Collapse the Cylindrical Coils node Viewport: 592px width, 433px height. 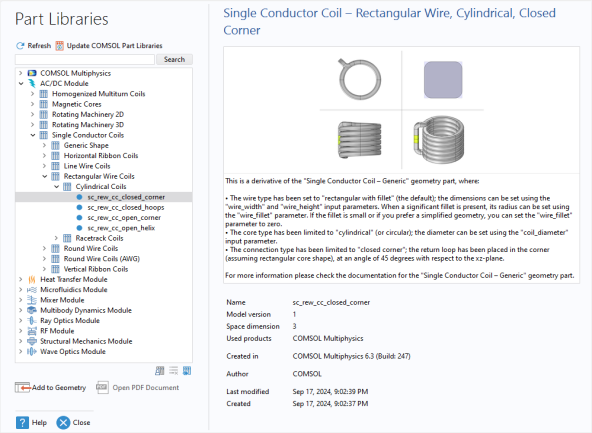tap(56, 186)
